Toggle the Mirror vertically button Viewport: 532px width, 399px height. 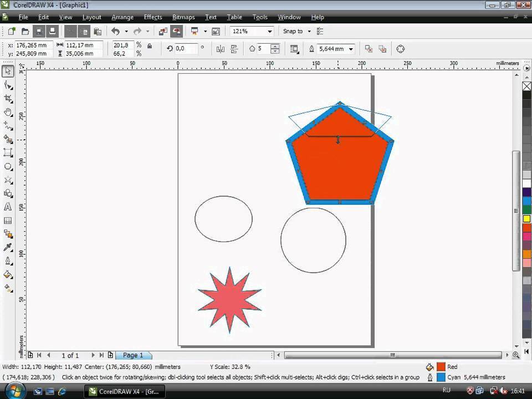pyautogui.click(x=234, y=49)
